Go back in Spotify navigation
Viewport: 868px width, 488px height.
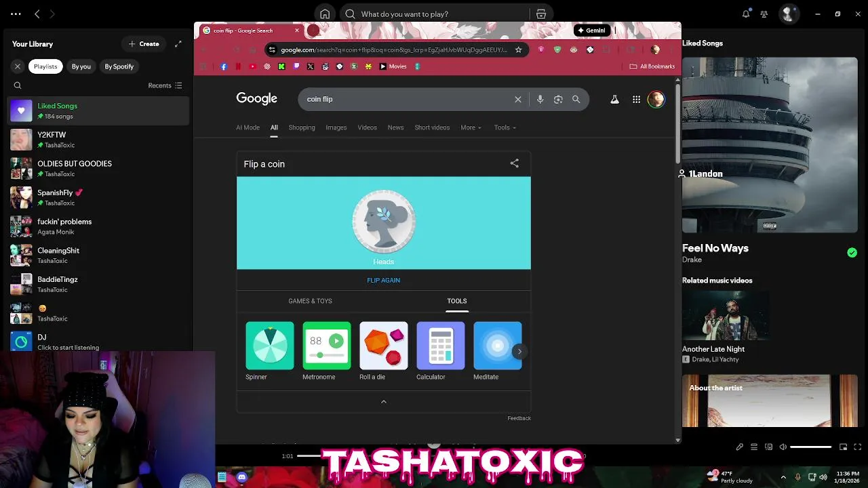click(x=37, y=14)
